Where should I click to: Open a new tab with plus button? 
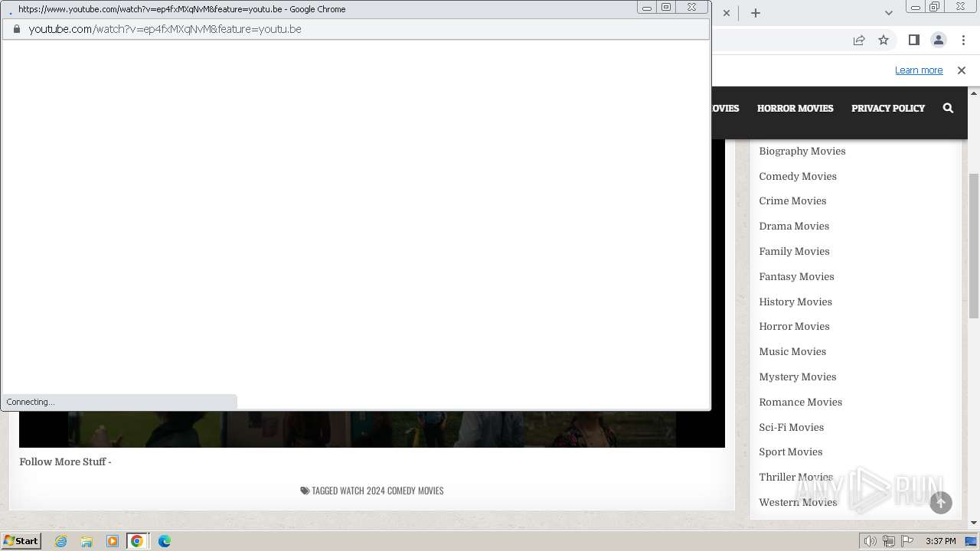[x=755, y=13]
